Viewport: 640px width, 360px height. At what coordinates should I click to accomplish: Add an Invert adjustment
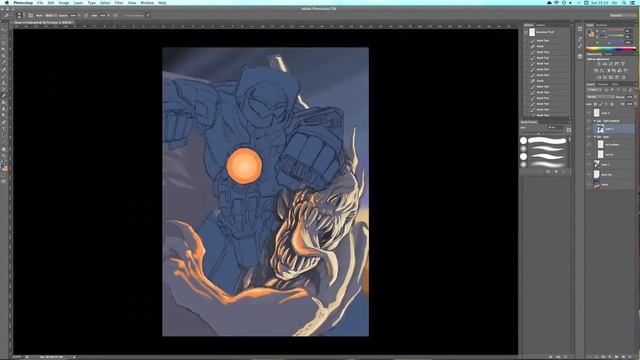599,77
